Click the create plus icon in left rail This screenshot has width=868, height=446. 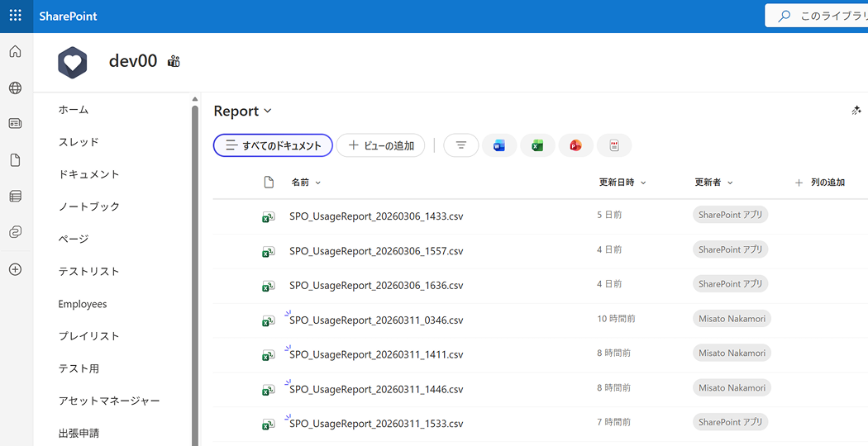point(15,269)
